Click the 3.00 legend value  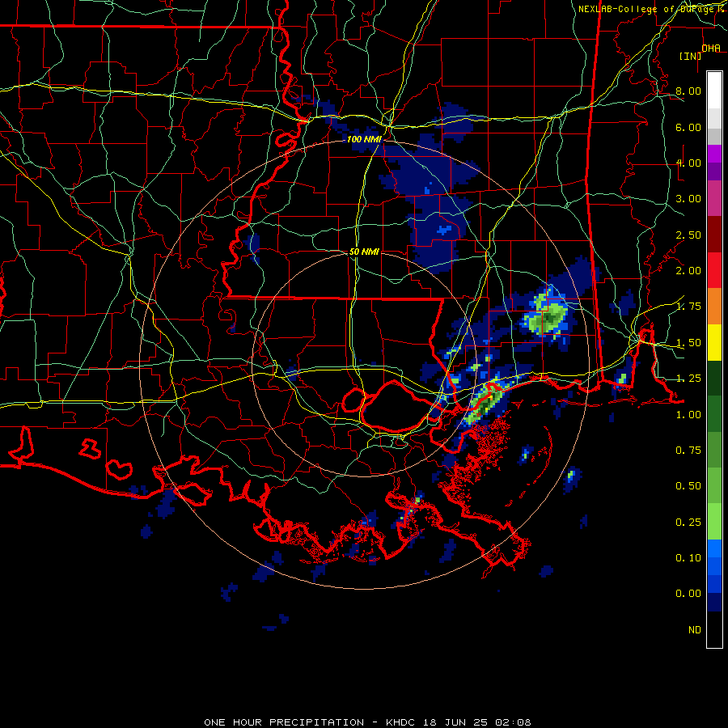coord(688,199)
